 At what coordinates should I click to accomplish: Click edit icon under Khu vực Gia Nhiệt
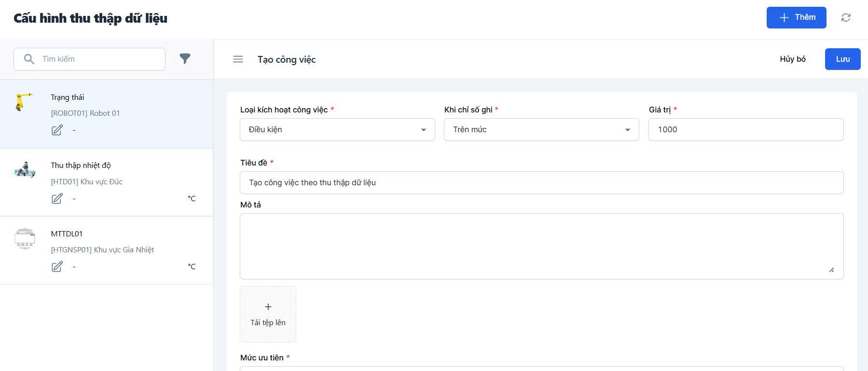click(57, 267)
